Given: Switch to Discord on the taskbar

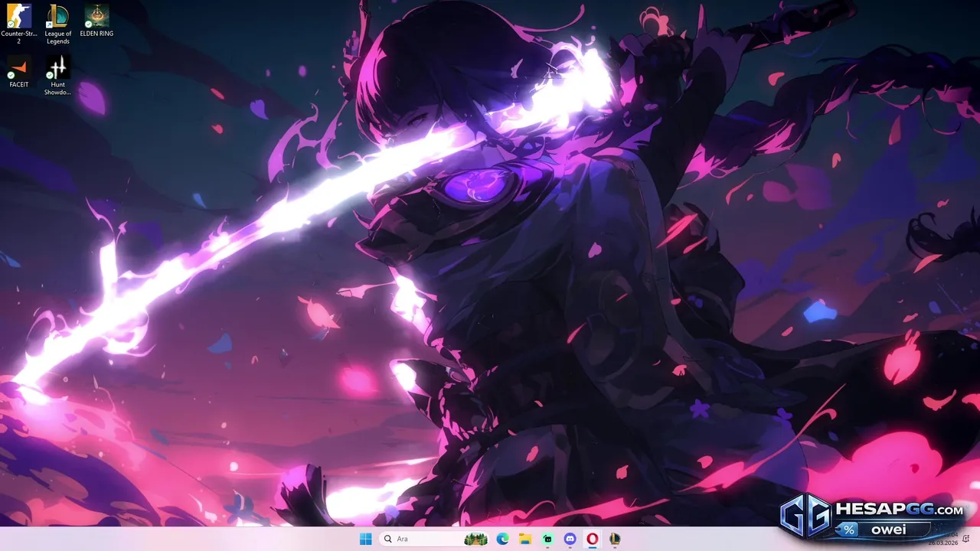Looking at the screenshot, I should [570, 539].
